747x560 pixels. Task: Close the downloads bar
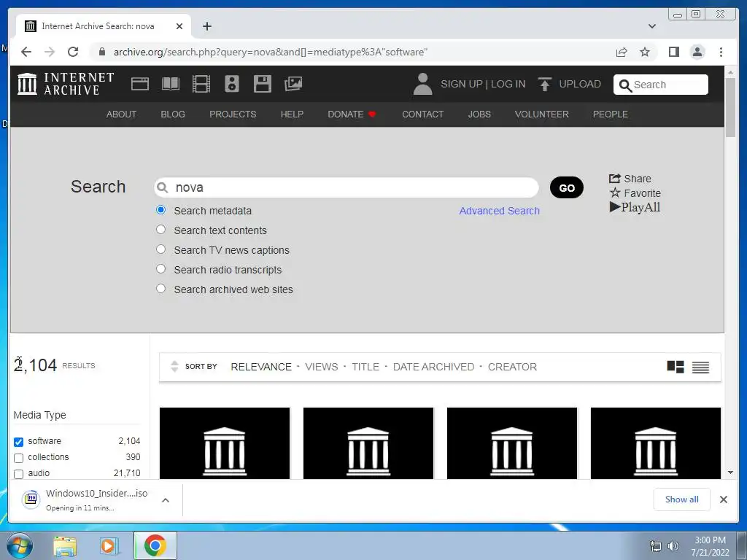723,499
